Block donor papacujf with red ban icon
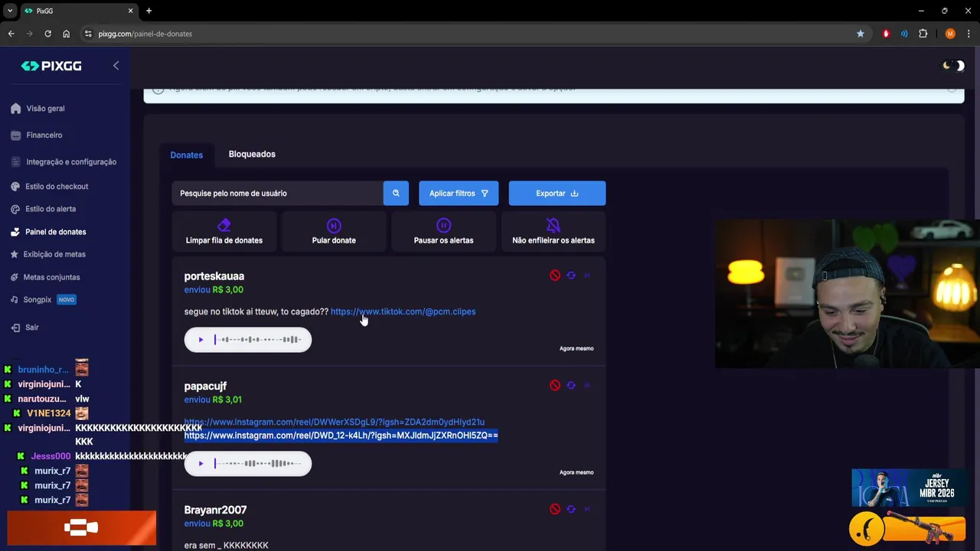 [x=555, y=386]
